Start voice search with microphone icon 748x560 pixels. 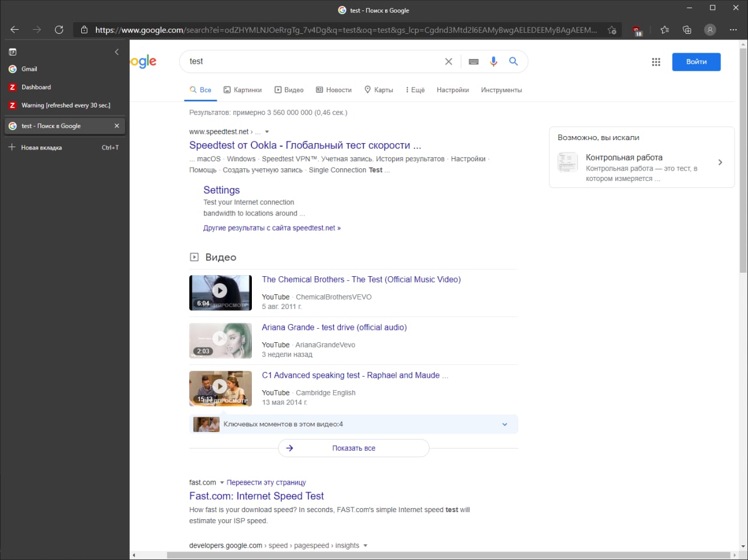[x=494, y=61]
